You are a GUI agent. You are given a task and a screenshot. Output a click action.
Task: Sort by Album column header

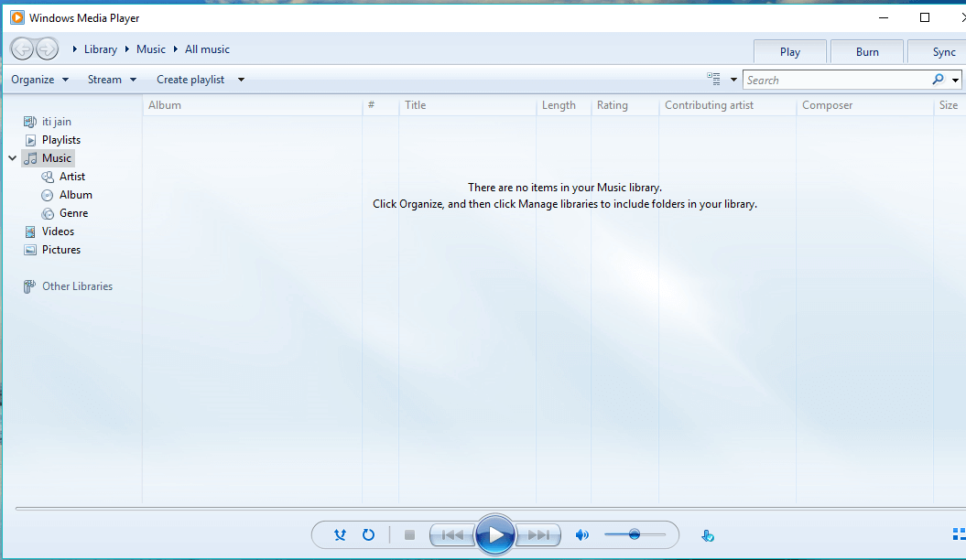tap(253, 105)
